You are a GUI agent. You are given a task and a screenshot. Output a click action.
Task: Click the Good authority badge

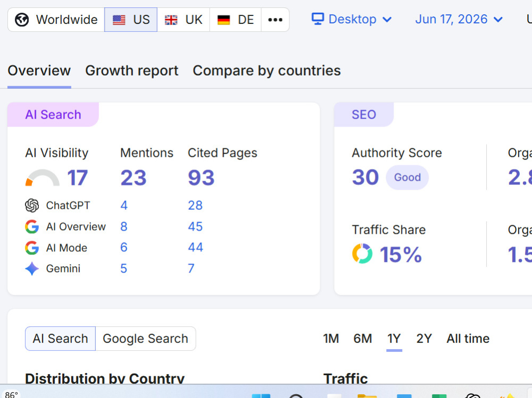coord(407,177)
